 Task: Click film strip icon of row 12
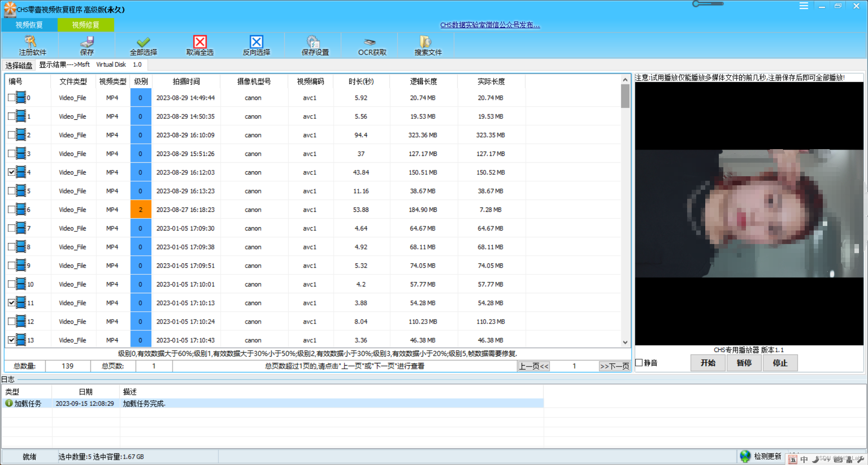click(21, 321)
